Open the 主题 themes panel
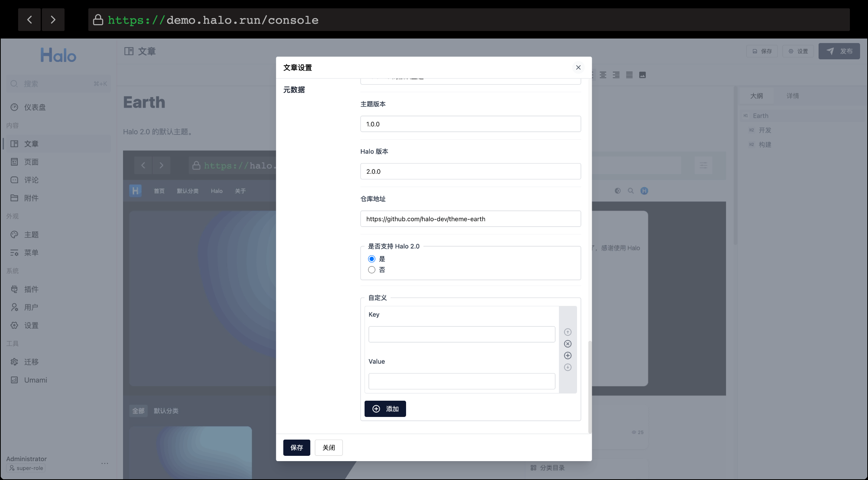This screenshot has height=480, width=868. [31, 234]
